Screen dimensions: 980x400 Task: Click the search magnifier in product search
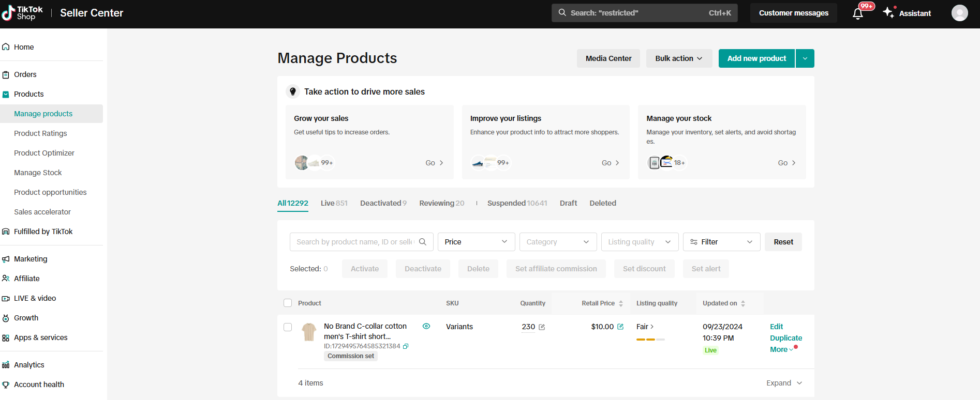pyautogui.click(x=423, y=242)
